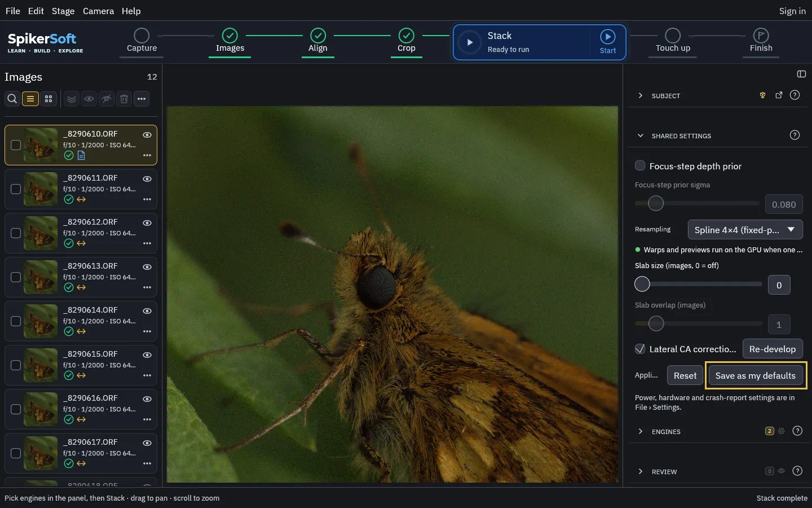Screen dimensions: 812x508
Task: Open the File menu
Action: tap(12, 11)
